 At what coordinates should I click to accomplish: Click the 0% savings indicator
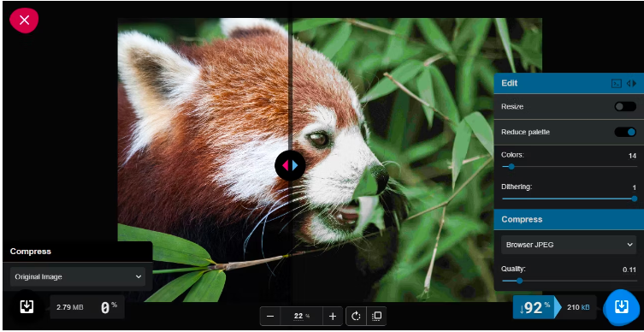tap(109, 308)
